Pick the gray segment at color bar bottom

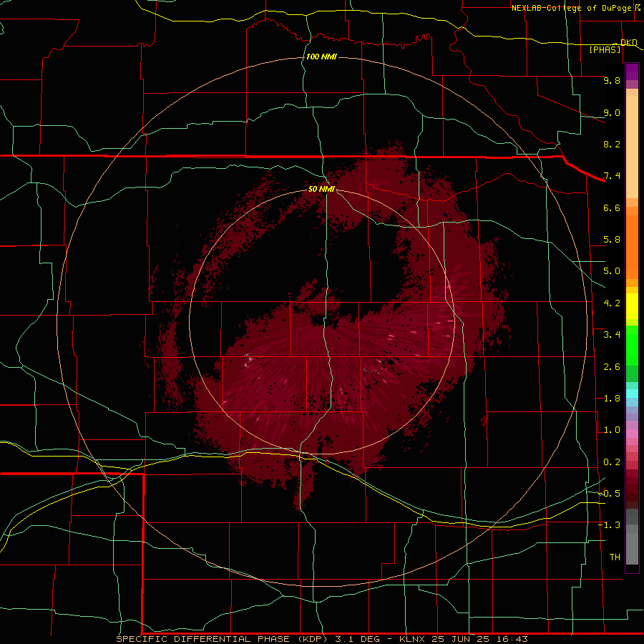(x=632, y=546)
